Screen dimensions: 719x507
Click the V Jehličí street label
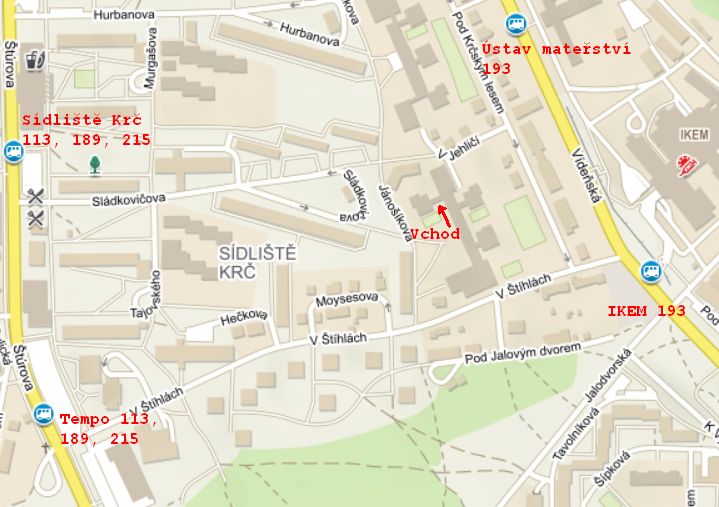tap(459, 148)
